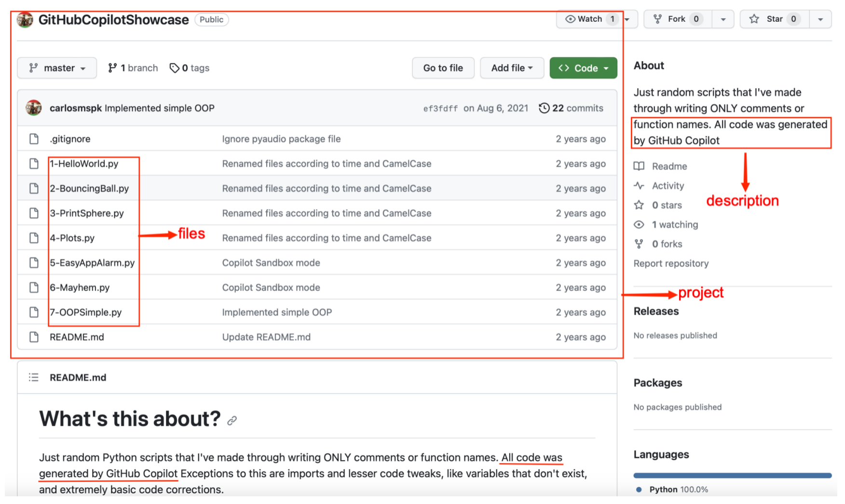Open file icon next to .gitignore
Viewport: 845px width, 504px height.
(x=34, y=139)
